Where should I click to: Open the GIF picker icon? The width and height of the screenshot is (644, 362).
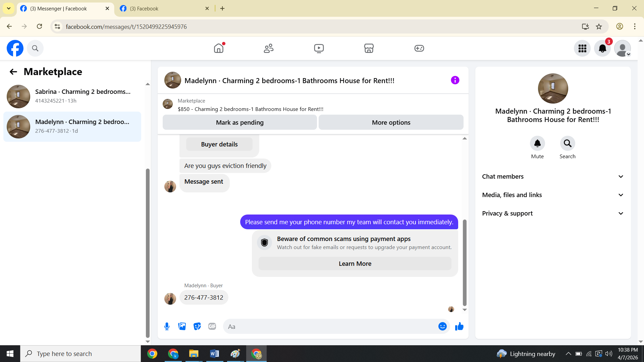click(x=212, y=326)
